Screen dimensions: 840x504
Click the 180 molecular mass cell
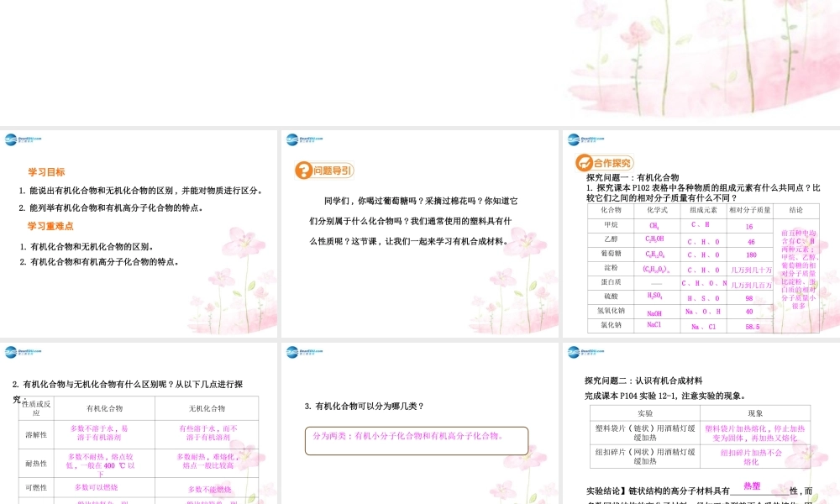pyautogui.click(x=751, y=255)
